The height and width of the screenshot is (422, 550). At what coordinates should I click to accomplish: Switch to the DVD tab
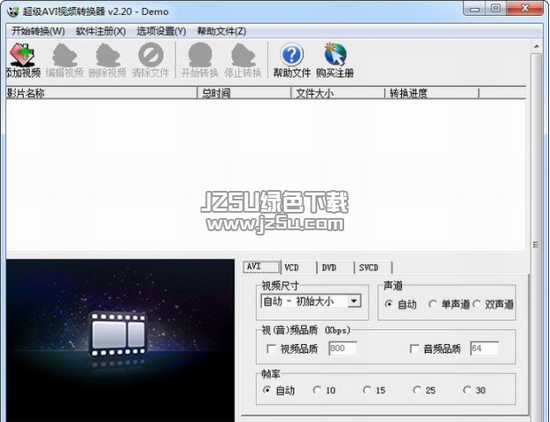(336, 268)
